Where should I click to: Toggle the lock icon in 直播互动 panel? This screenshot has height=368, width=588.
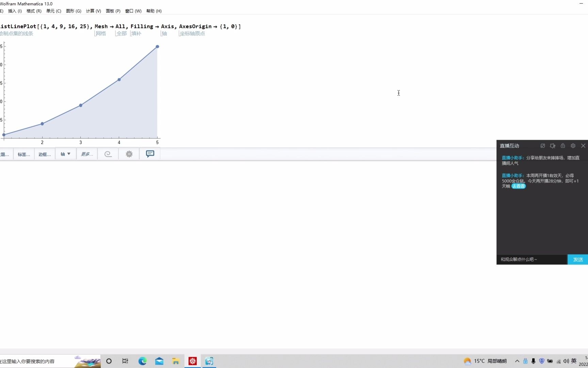(x=563, y=146)
